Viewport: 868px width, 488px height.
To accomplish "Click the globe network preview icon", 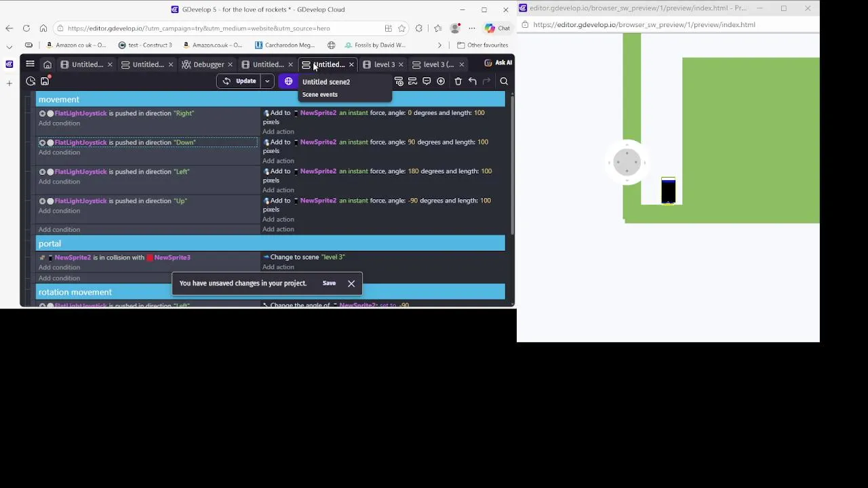I will (288, 81).
